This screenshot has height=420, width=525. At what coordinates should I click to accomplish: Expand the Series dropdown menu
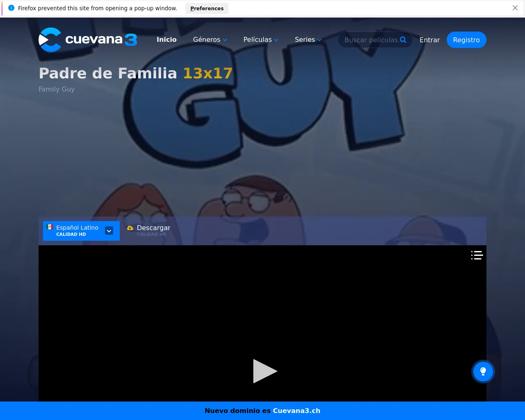point(308,40)
